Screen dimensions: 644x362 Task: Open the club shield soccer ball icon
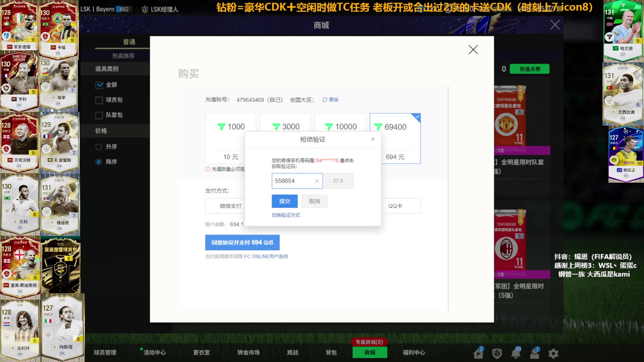click(497, 353)
